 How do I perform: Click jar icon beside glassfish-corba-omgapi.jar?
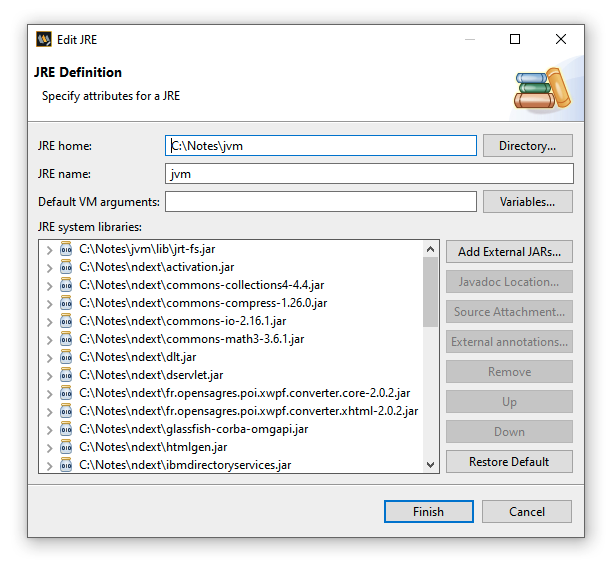tap(66, 429)
